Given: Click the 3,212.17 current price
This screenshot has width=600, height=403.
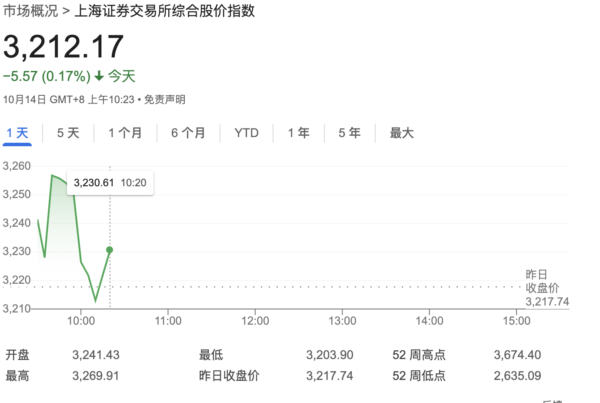Looking at the screenshot, I should 63,47.
